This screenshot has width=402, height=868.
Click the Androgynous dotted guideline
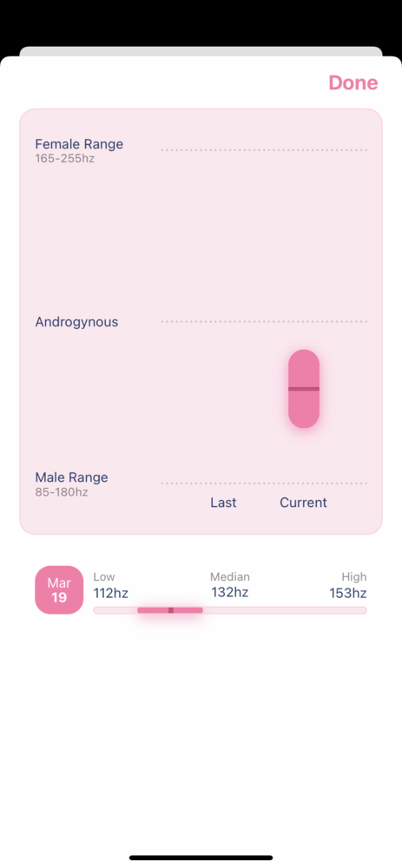coord(264,322)
